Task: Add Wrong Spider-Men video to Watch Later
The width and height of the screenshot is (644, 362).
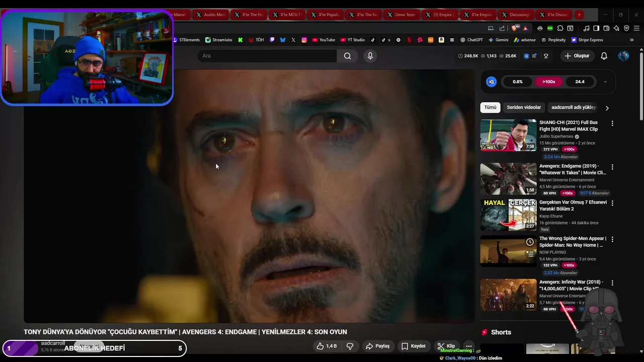Action: pyautogui.click(x=530, y=242)
